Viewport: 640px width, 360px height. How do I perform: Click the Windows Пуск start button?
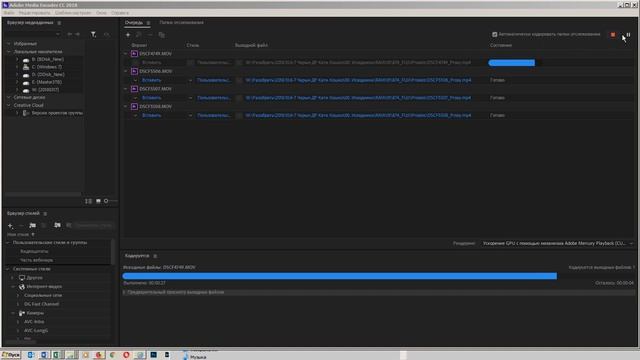[11, 355]
